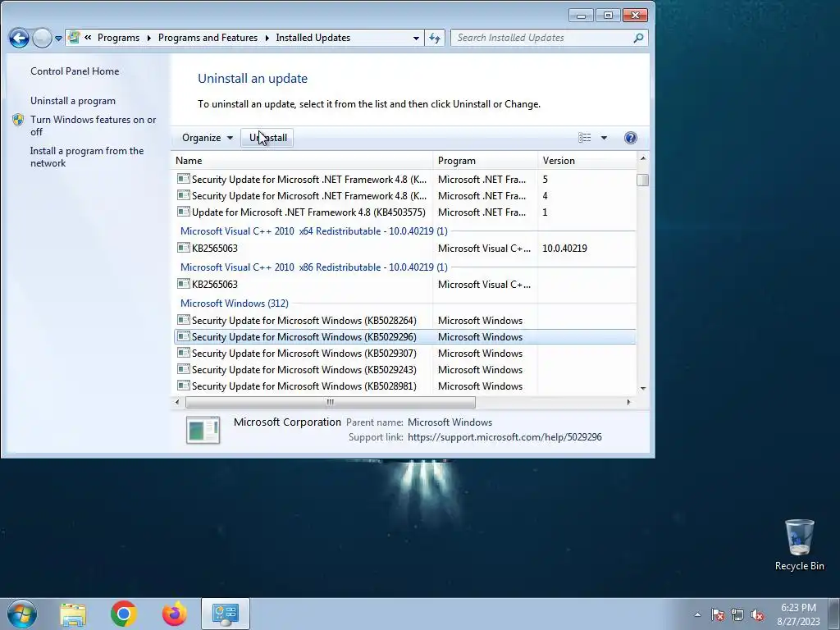Show hidden system tray icons

tap(697, 615)
